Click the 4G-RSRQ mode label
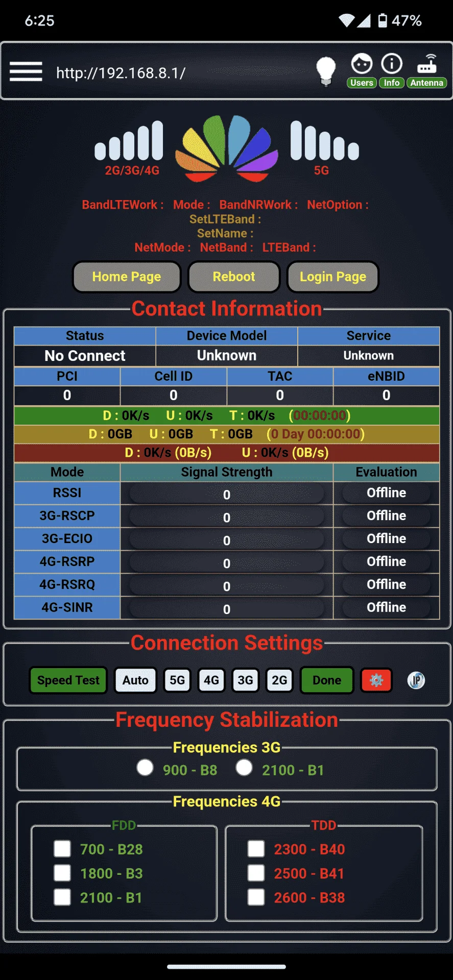The image size is (453, 980). 67,584
